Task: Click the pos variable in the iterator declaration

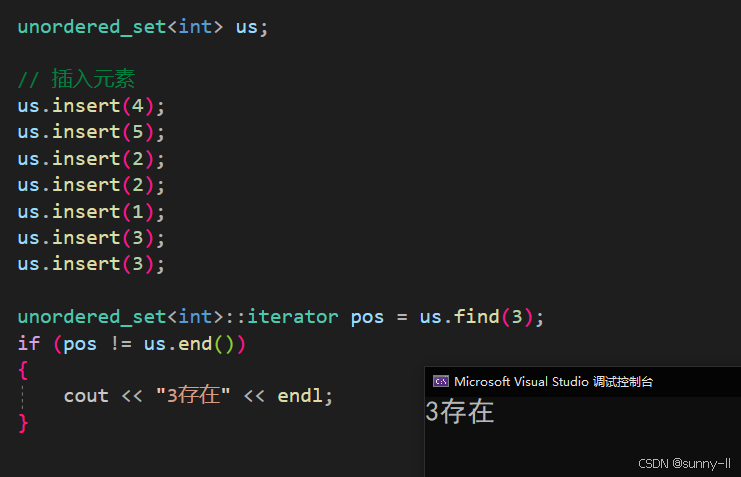Action: point(367,317)
